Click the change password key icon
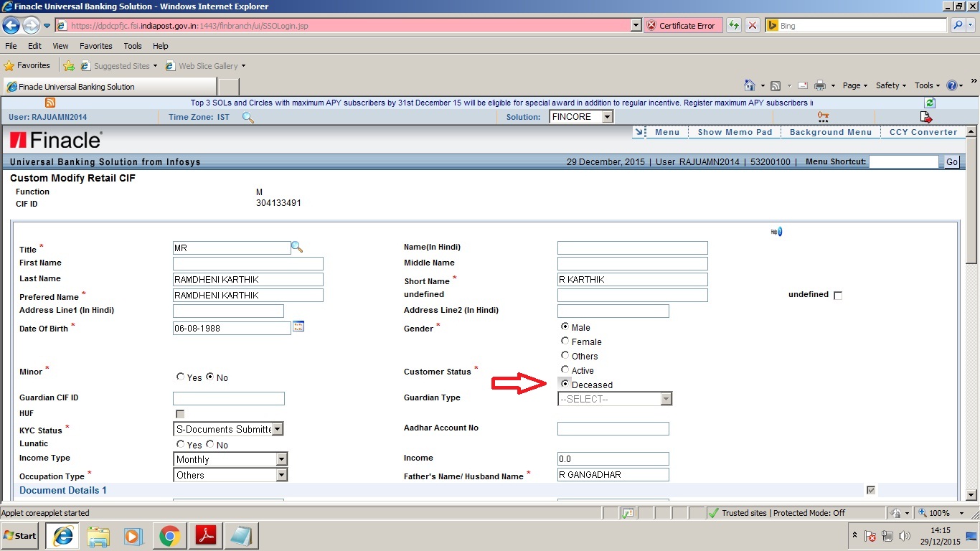Viewport: 980px width, 551px height. [x=822, y=116]
